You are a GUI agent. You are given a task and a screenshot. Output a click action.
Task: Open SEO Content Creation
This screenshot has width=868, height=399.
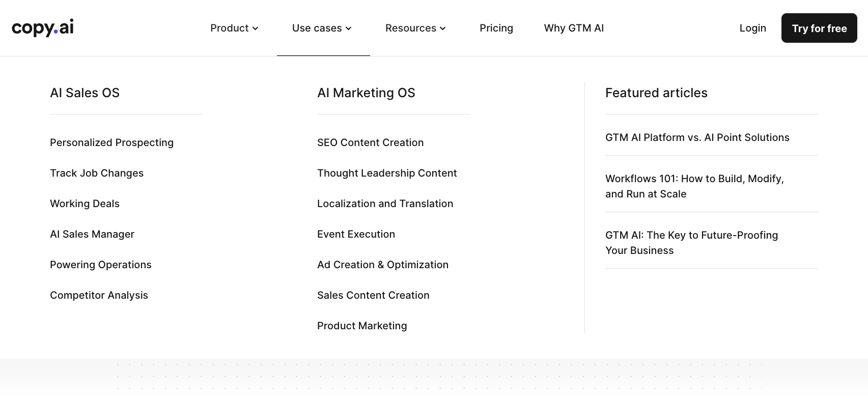pyautogui.click(x=370, y=142)
